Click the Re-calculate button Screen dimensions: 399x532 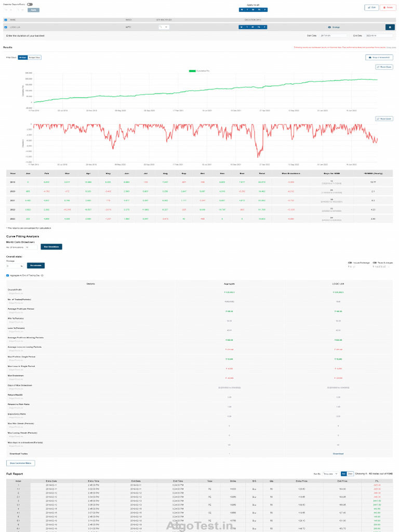tap(36, 265)
